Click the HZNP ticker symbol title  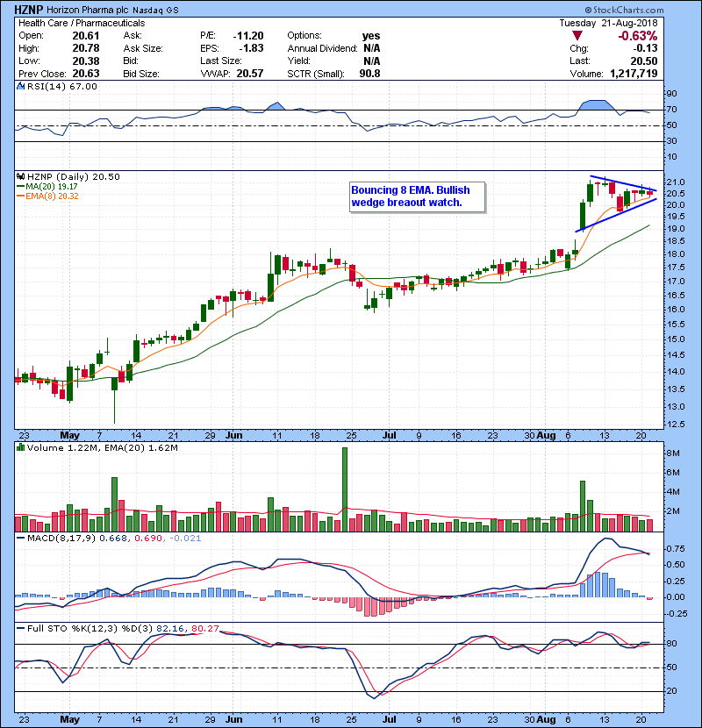pos(29,10)
